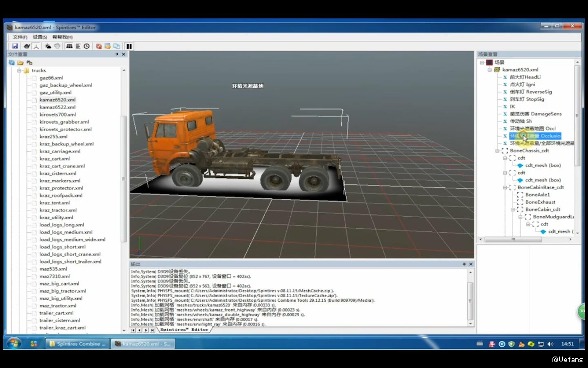Click the Spintires Editor output tab
588x368 pixels.
pyautogui.click(x=184, y=330)
